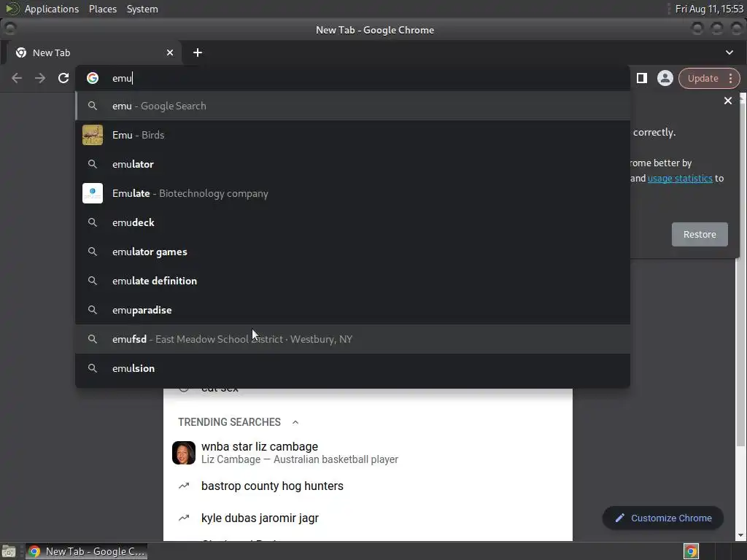Open a new tab with the plus icon
Image resolution: width=747 pixels, height=560 pixels.
[x=198, y=52]
